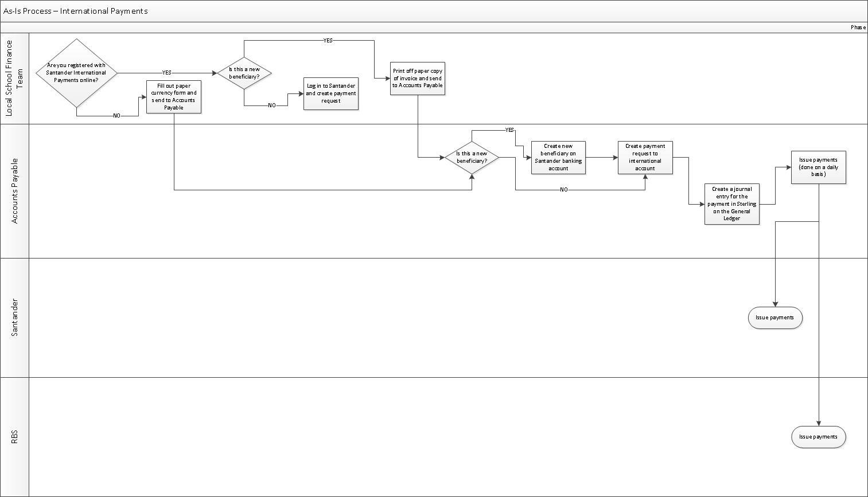Image resolution: width=868 pixels, height=497 pixels.
Task: Select the NO label leading to 'Log in to Santander'
Action: [x=272, y=105]
